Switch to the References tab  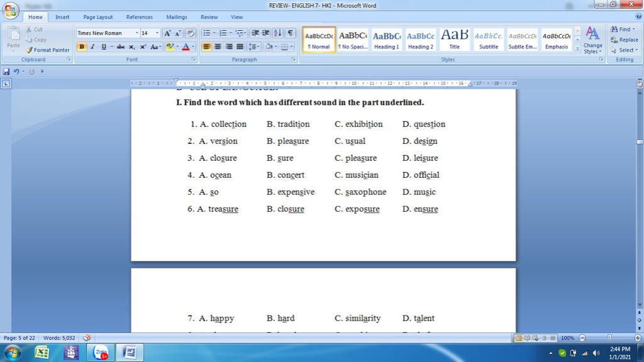point(139,17)
